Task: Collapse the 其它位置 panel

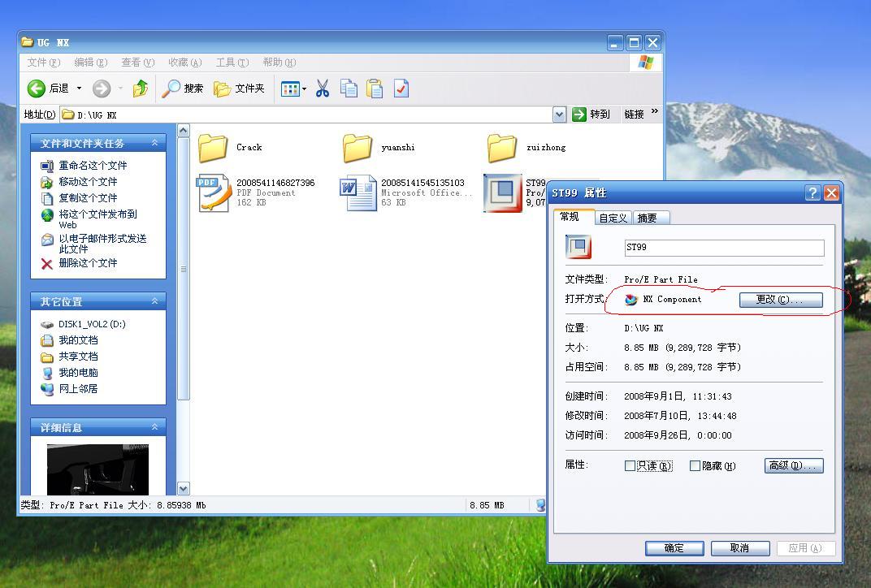Action: click(155, 301)
